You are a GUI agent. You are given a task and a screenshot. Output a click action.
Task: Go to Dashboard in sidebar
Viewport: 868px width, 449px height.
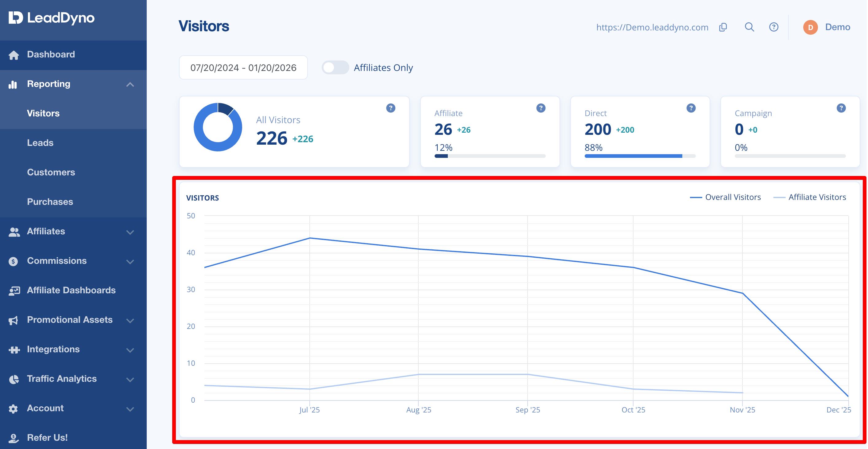73,55
